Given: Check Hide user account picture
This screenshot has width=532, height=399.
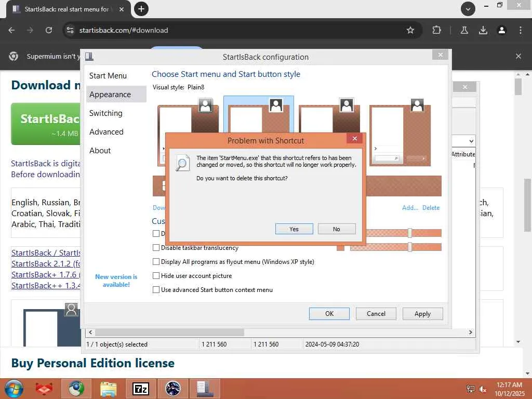Looking at the screenshot, I should point(156,275).
